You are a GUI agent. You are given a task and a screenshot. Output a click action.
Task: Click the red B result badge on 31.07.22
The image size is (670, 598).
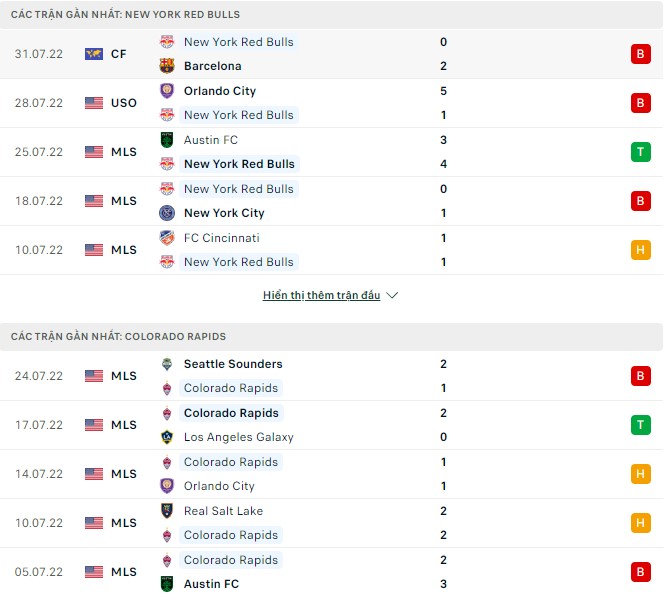point(641,54)
